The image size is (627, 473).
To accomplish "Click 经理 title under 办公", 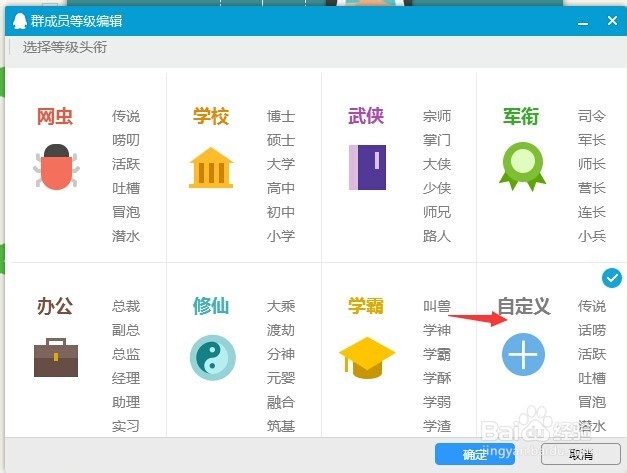I will 126,378.
